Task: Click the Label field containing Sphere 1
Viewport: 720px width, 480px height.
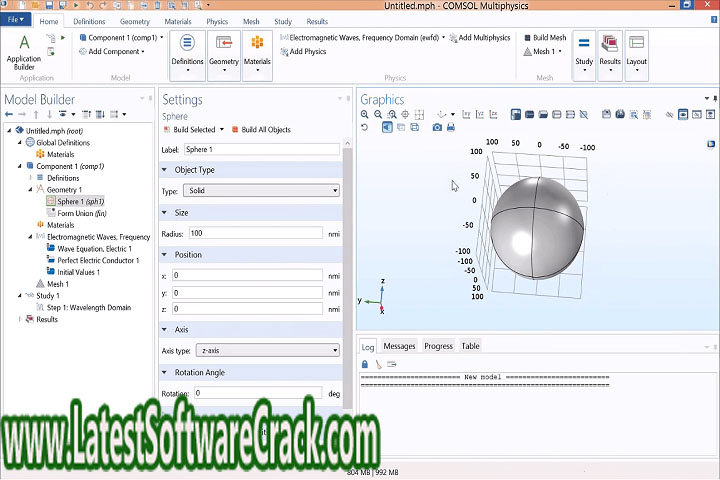Action: (x=262, y=149)
